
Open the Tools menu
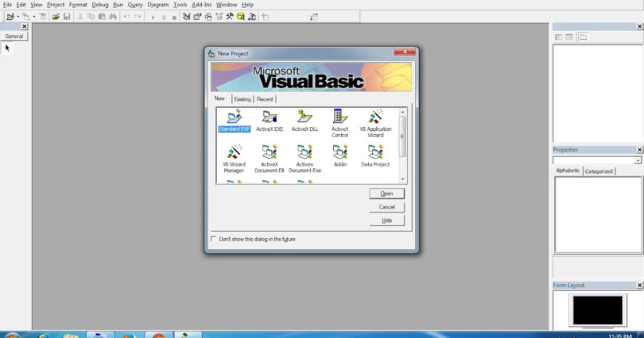(180, 4)
